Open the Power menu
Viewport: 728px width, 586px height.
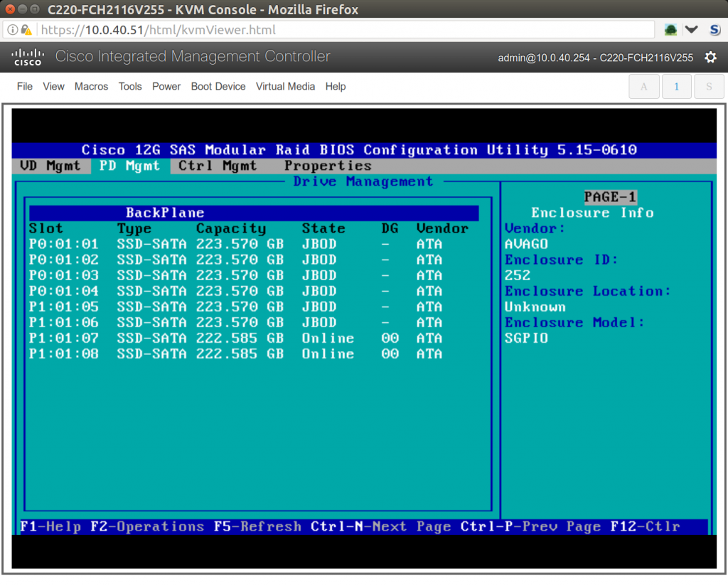166,86
